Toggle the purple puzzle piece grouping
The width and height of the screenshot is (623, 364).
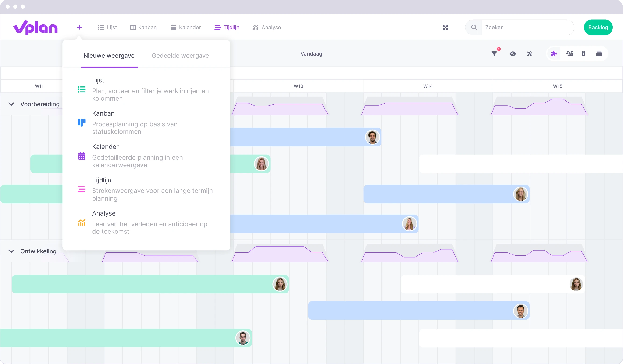coord(554,54)
